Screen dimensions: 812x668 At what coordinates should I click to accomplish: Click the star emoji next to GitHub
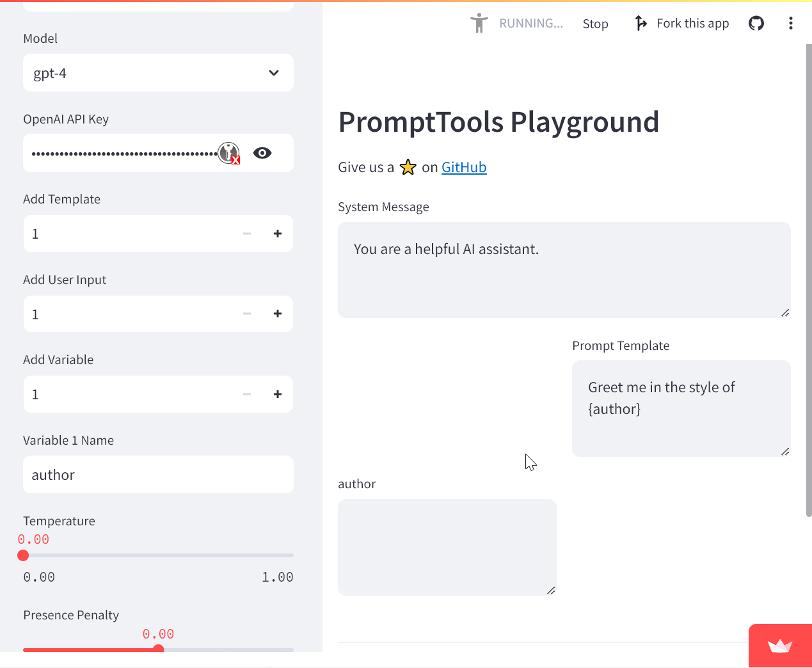[408, 168]
